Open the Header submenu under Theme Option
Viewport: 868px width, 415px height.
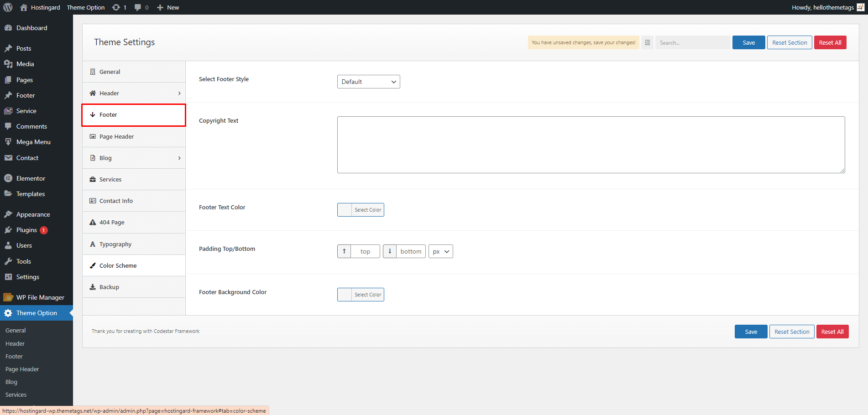15,343
